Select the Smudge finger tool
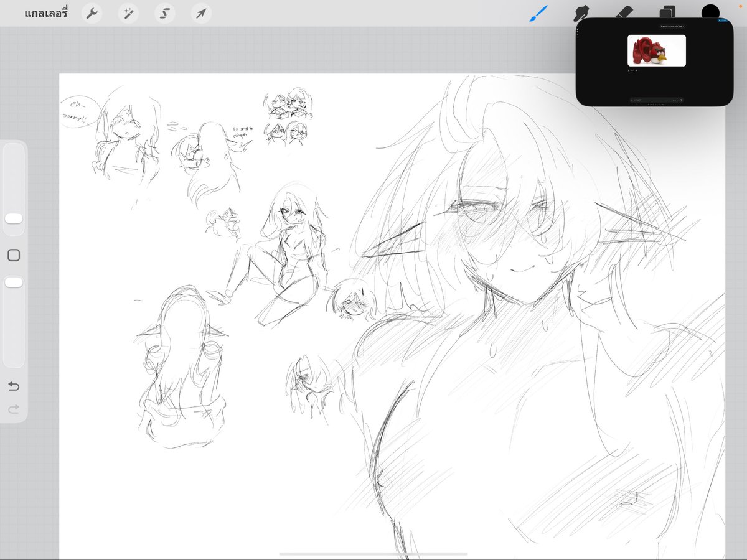Viewport: 747px width, 560px height. pyautogui.click(x=581, y=12)
